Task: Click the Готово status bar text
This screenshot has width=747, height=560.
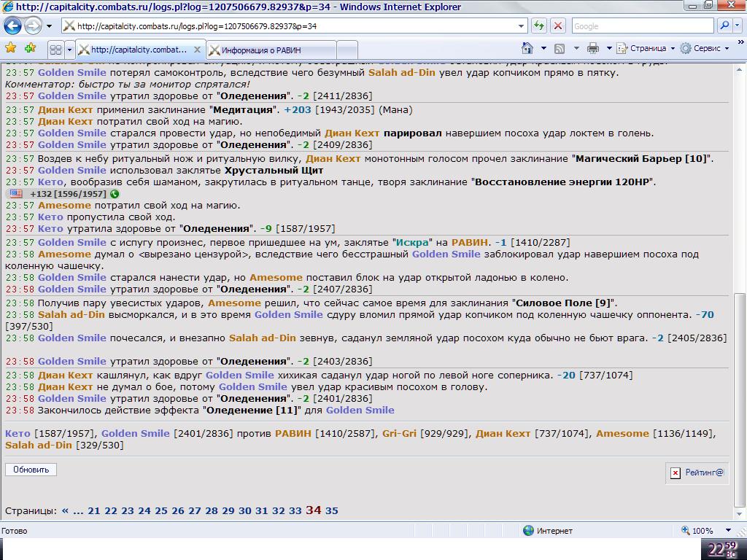Action: pyautogui.click(x=15, y=531)
